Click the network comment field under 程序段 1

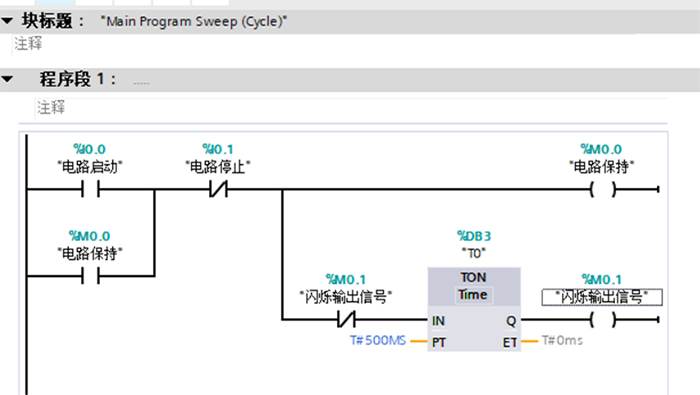[351, 108]
